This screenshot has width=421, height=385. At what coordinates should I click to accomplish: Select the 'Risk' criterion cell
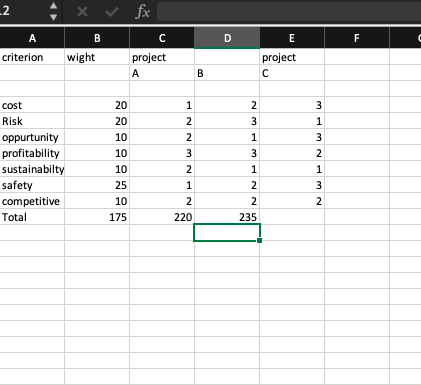click(x=32, y=121)
